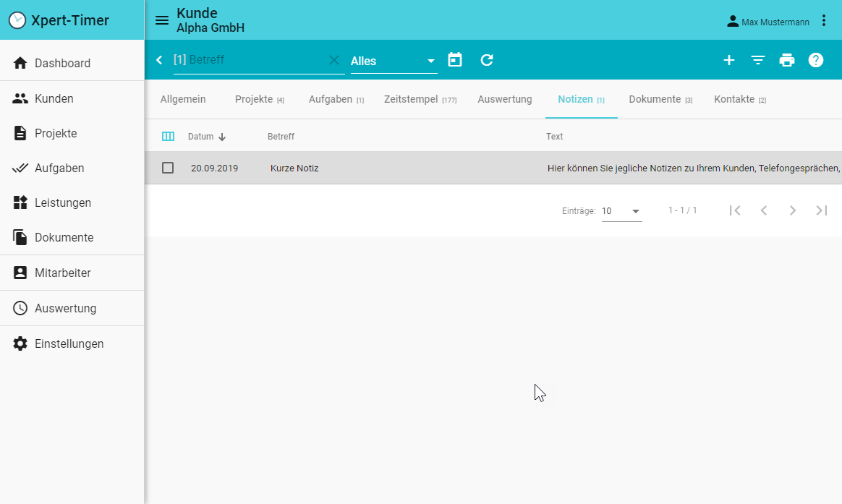Image resolution: width=842 pixels, height=504 pixels.
Task: Open the Einträge page size dropdown
Action: pos(621,210)
